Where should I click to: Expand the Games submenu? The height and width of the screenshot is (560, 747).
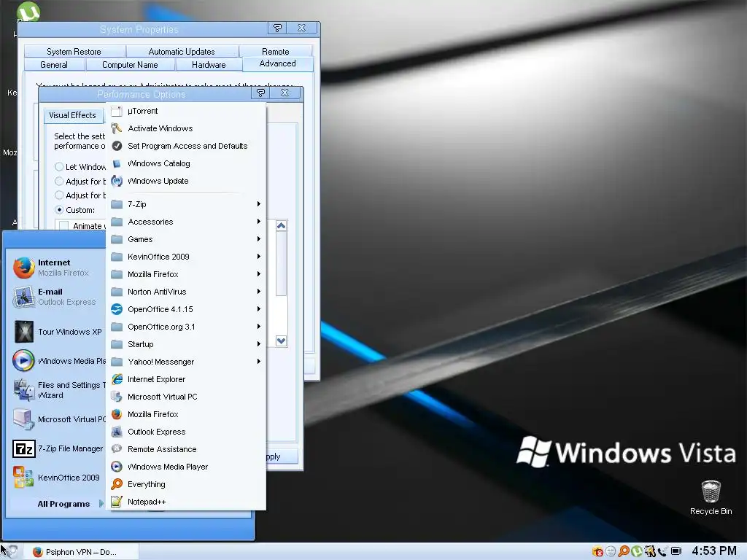(186, 239)
